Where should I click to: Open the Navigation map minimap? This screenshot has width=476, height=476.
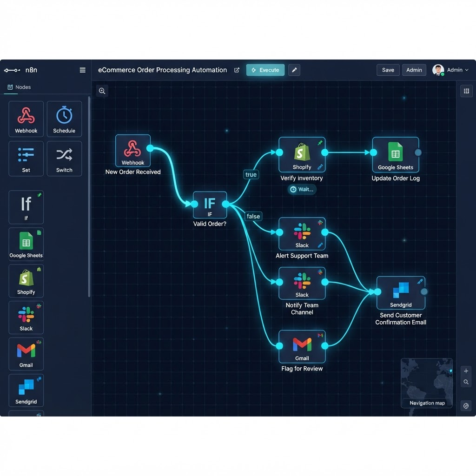(427, 383)
